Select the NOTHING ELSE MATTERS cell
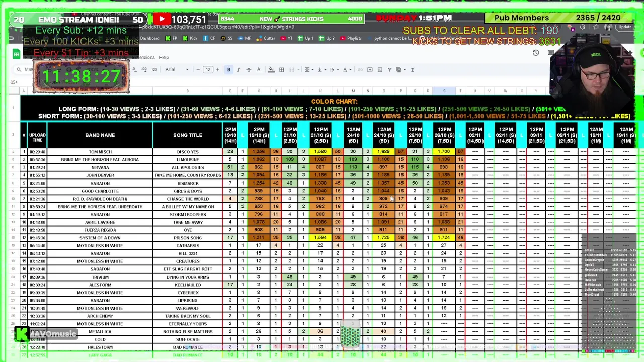 tap(188, 332)
